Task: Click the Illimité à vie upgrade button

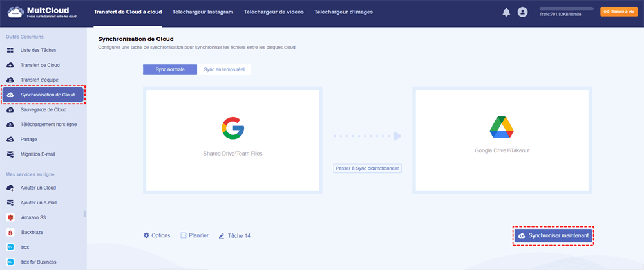Action: point(620,12)
